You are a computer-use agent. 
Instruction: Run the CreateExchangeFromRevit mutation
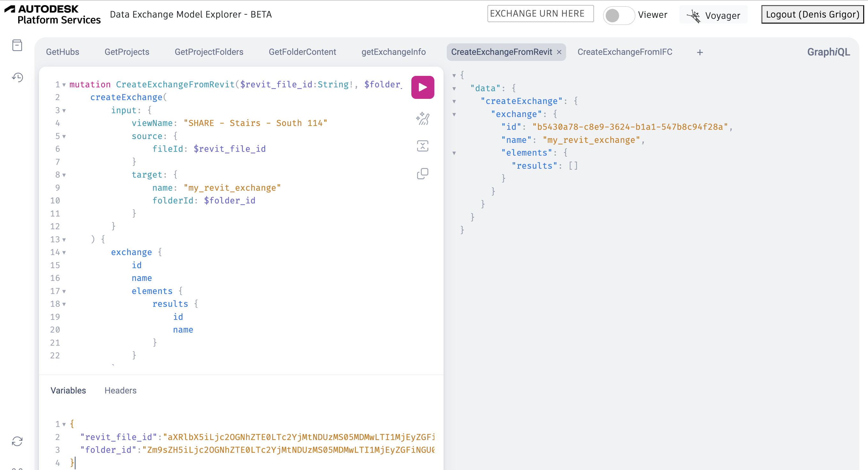[x=423, y=87]
